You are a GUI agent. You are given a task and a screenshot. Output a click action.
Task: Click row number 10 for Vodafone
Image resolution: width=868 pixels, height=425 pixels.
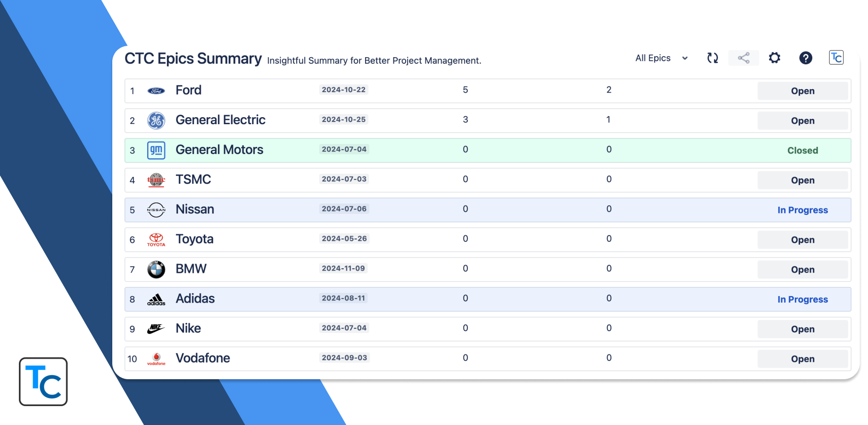pyautogui.click(x=132, y=359)
